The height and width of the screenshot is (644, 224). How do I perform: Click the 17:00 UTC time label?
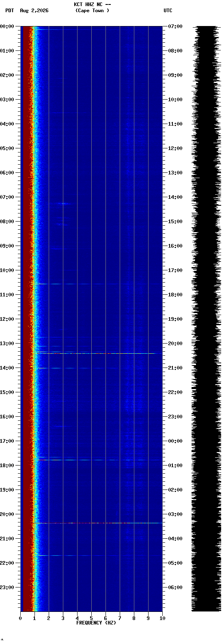pos(175,270)
